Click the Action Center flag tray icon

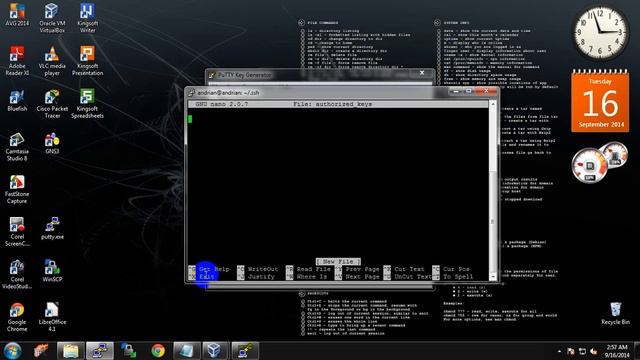click(x=571, y=351)
